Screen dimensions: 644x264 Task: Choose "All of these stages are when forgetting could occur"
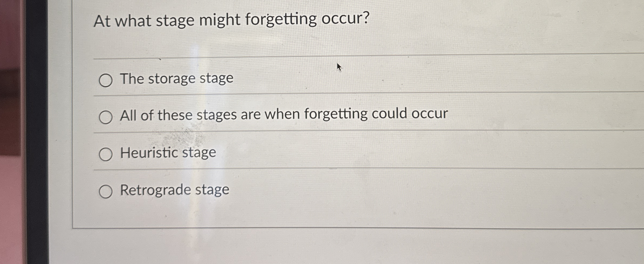tap(106, 116)
